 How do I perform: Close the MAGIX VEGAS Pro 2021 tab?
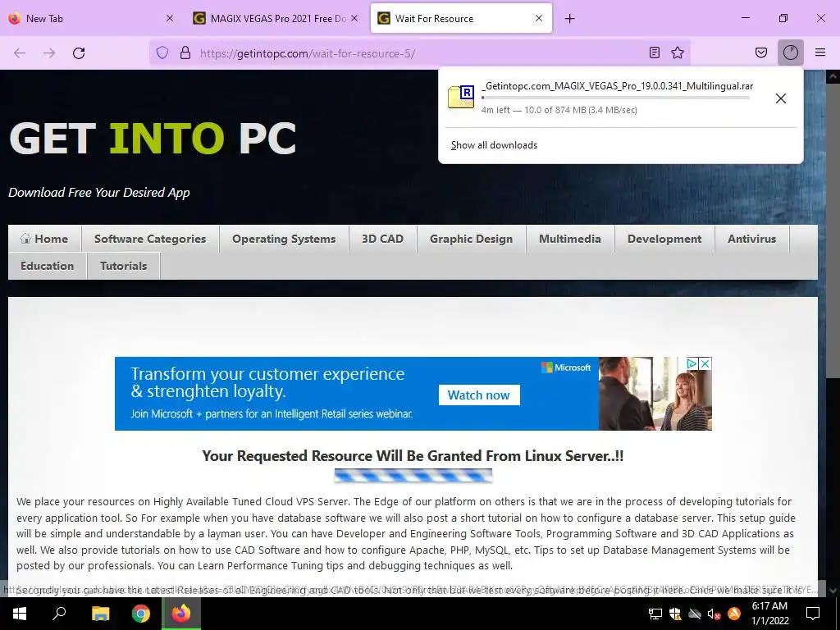[354, 18]
